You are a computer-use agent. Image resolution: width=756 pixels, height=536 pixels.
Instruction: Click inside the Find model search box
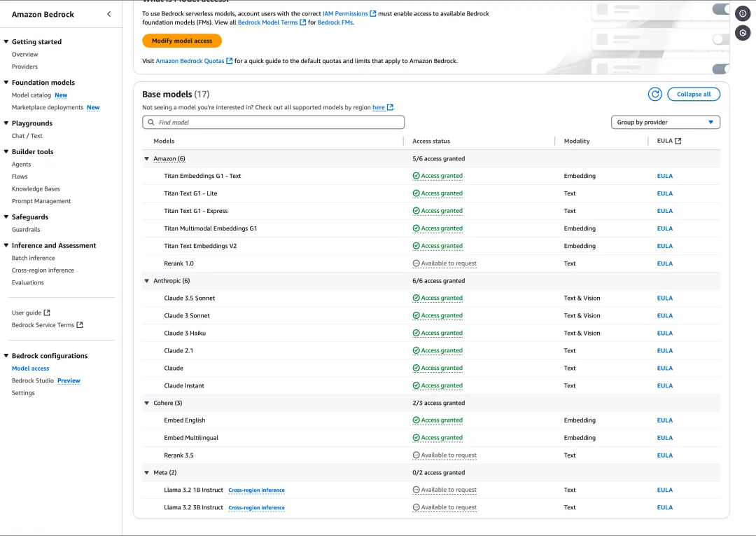coord(273,122)
